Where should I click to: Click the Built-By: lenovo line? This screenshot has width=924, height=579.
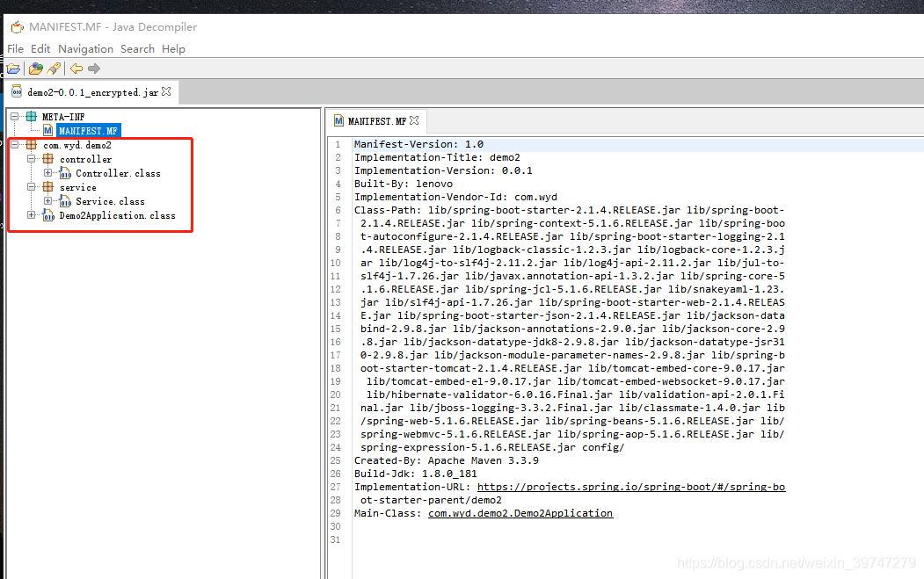(x=403, y=184)
